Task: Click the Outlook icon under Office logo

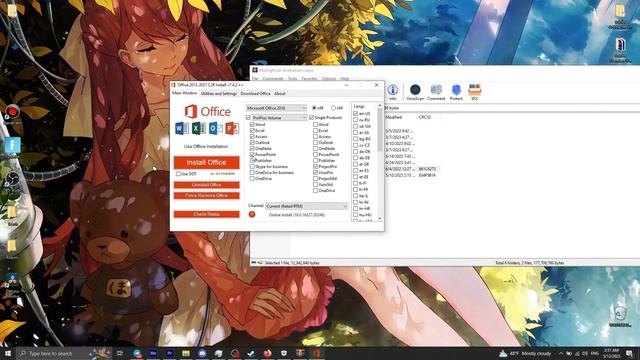Action: coord(216,128)
